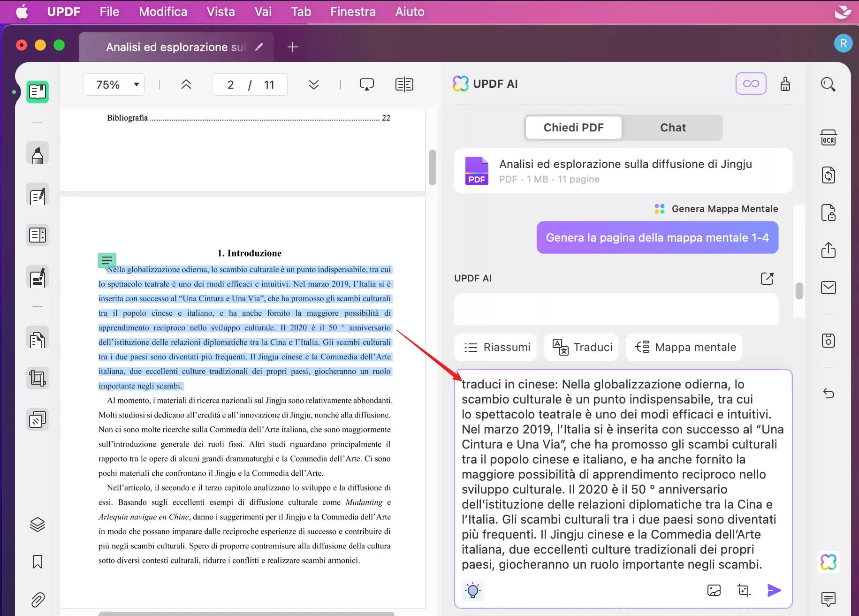The height and width of the screenshot is (616, 859).
Task: Open the Vai menu
Action: pyautogui.click(x=263, y=12)
